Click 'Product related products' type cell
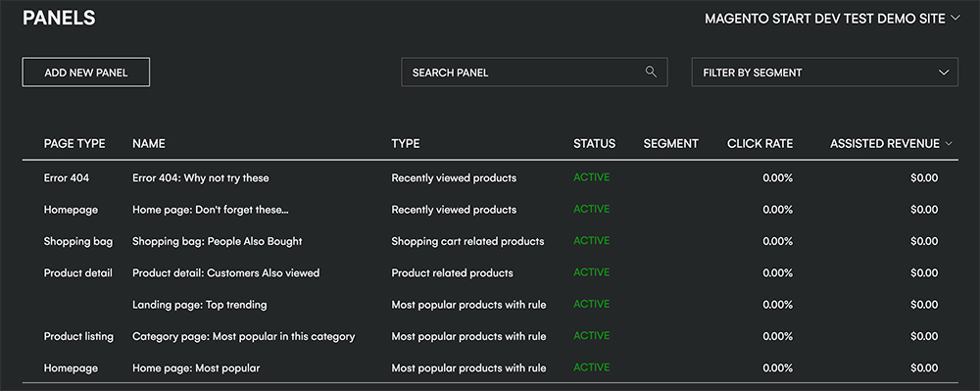Viewport: 980px width, 391px height. (452, 273)
